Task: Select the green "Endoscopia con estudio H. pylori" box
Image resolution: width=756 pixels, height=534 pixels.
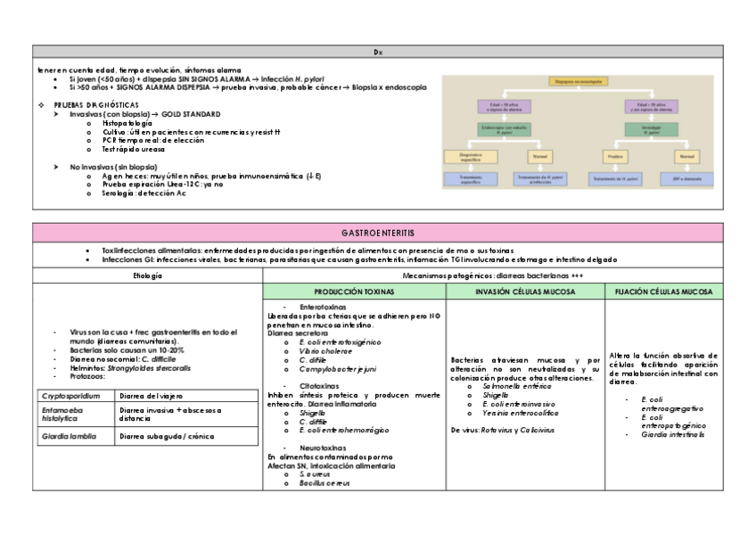Action: (504, 130)
